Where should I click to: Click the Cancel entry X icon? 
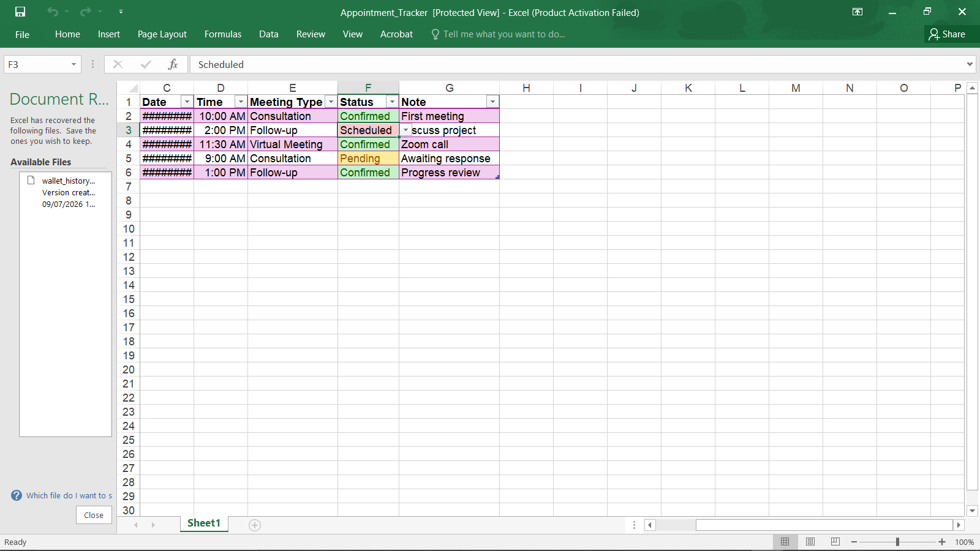[118, 64]
